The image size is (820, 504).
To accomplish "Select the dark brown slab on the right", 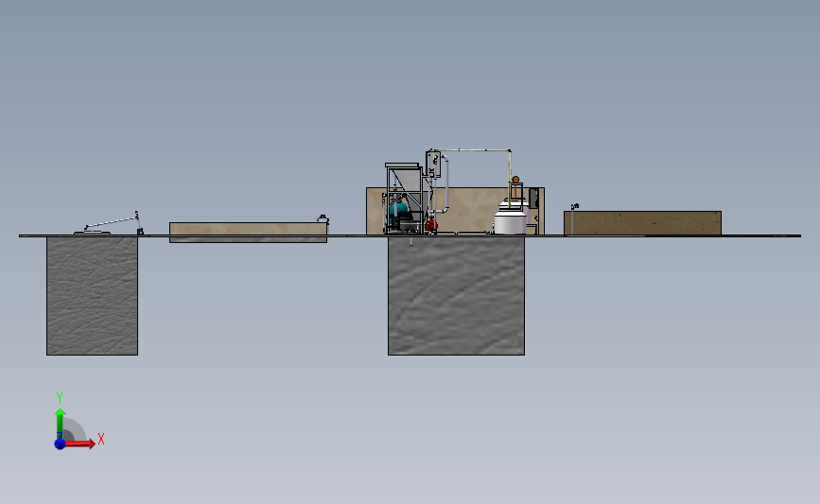I will pyautogui.click(x=642, y=223).
